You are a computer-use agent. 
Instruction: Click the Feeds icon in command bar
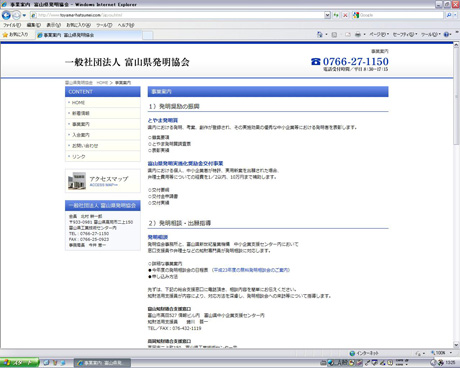tap(334, 34)
